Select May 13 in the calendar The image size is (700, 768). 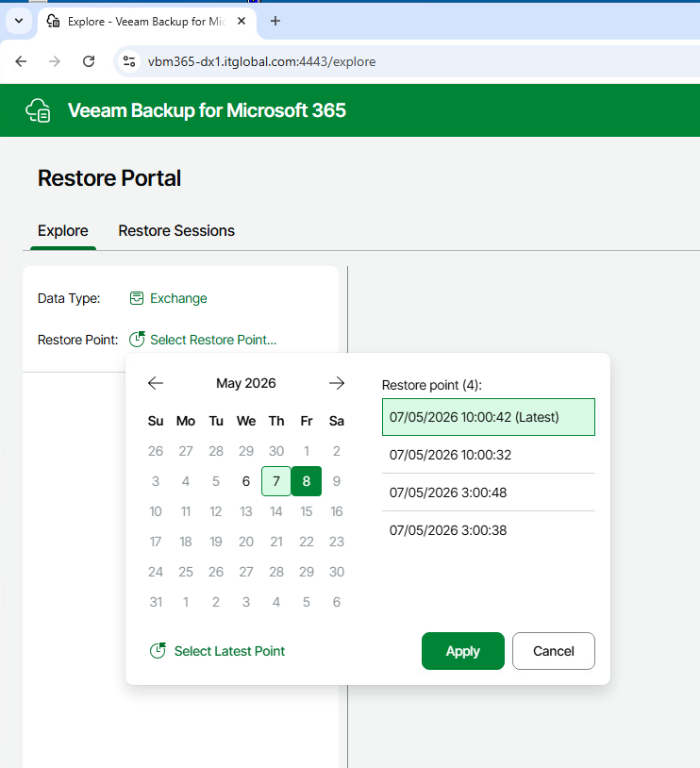pos(246,511)
